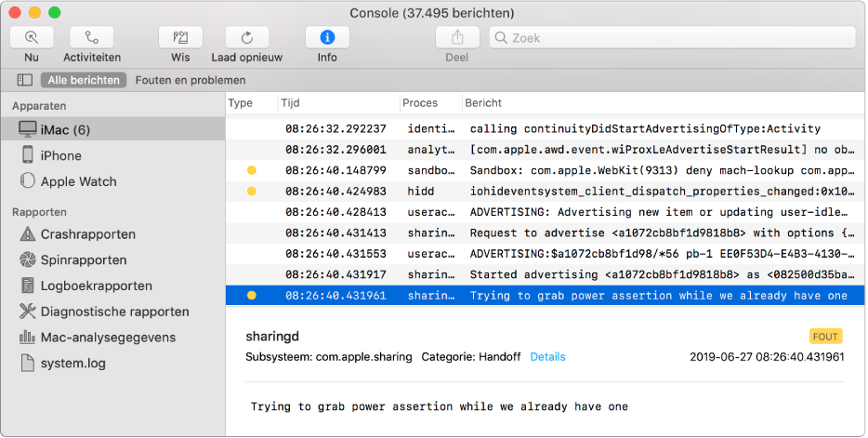This screenshot has width=868, height=438.
Task: Select the Trying to grab power assertion row
Action: coord(545,296)
